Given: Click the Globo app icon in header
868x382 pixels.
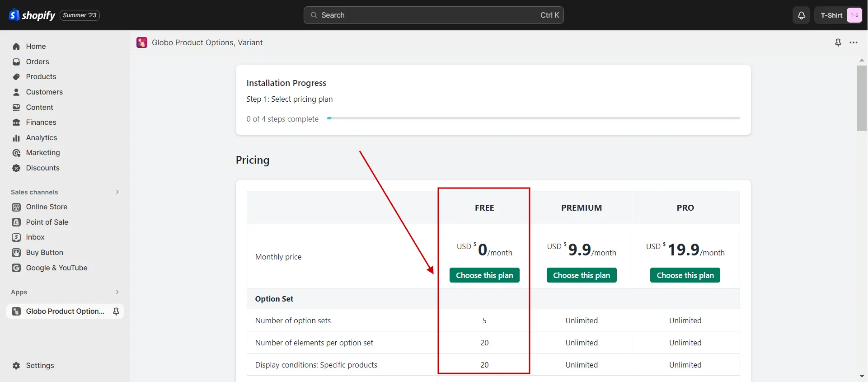Looking at the screenshot, I should tap(142, 42).
